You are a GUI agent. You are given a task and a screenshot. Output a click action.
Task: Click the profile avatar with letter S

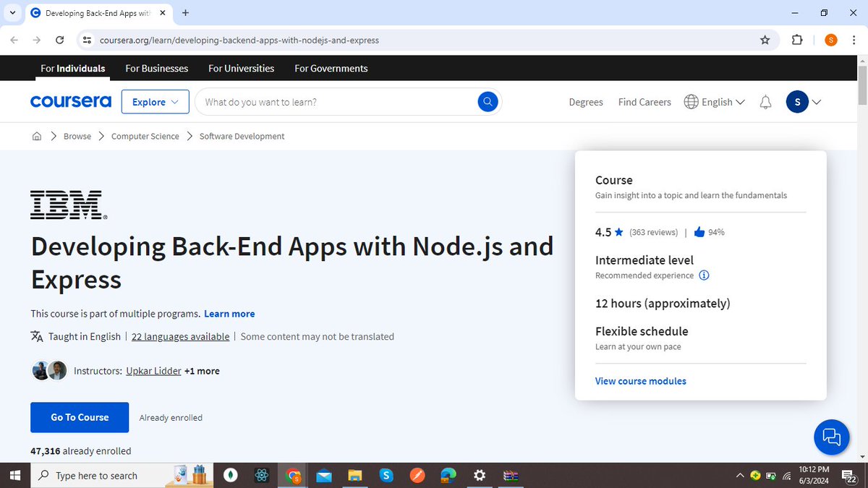(796, 102)
